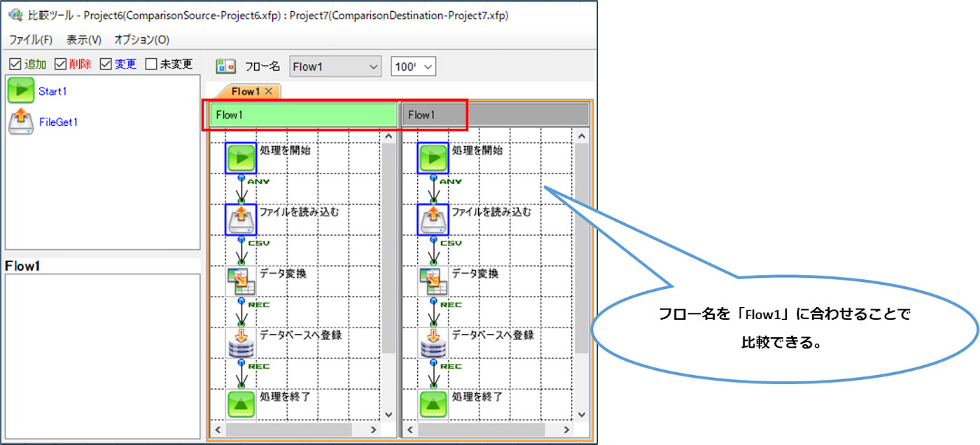Select the FileGet1 icon in the left list
Screen dimensions: 980x445
21,122
